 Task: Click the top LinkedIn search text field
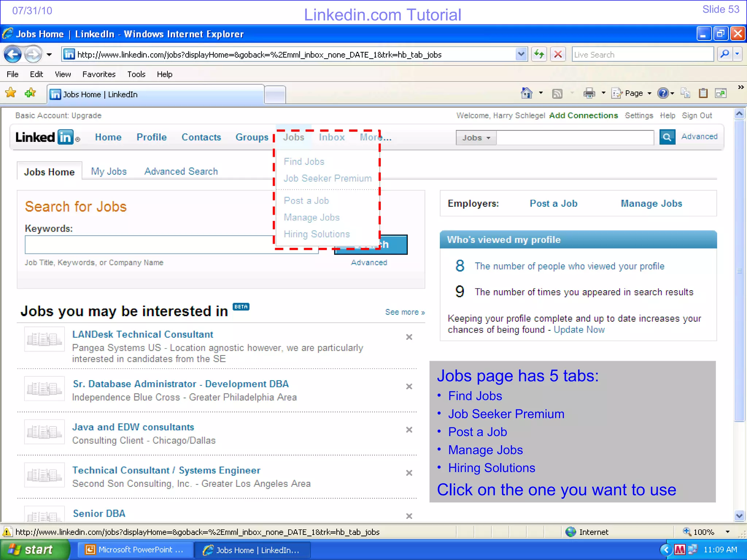click(x=575, y=138)
